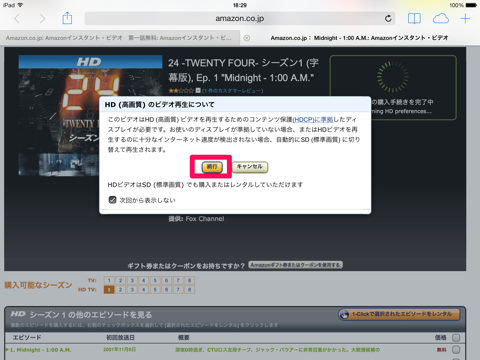
Task: Select the 'Midnight - 1:00 A.M.' tab
Action: (359, 38)
